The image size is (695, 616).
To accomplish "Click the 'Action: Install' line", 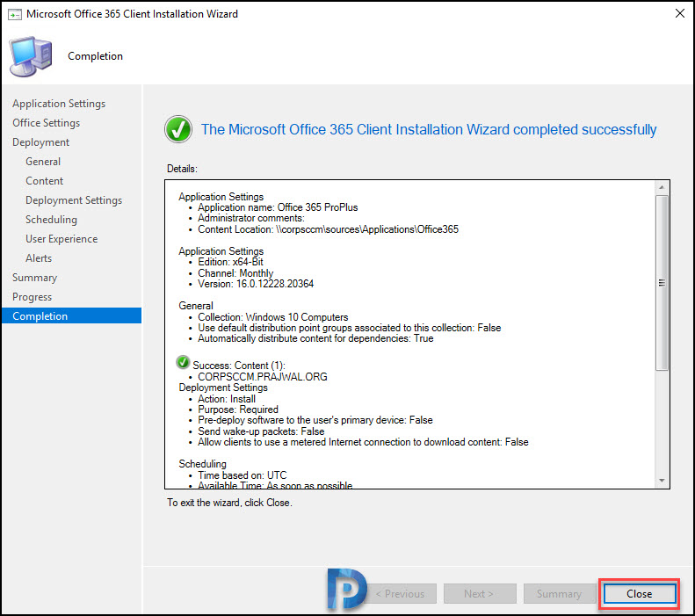I will point(227,399).
